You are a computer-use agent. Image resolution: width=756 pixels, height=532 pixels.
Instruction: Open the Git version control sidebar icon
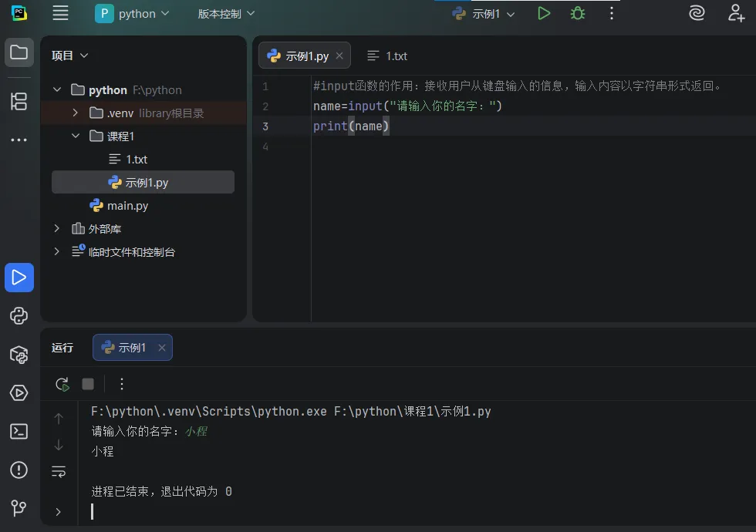(19, 508)
